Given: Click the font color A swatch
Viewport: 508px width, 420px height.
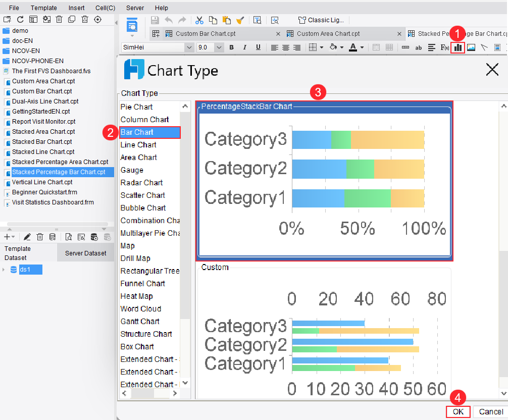Looking at the screenshot, I should (x=353, y=47).
